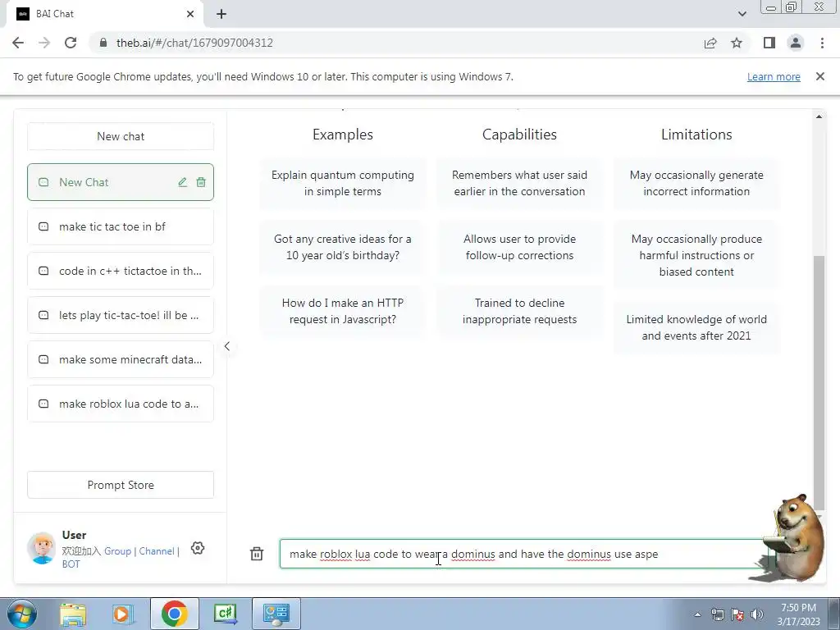The image size is (840, 630).
Task: Click the Limitations column heading
Action: click(x=696, y=135)
